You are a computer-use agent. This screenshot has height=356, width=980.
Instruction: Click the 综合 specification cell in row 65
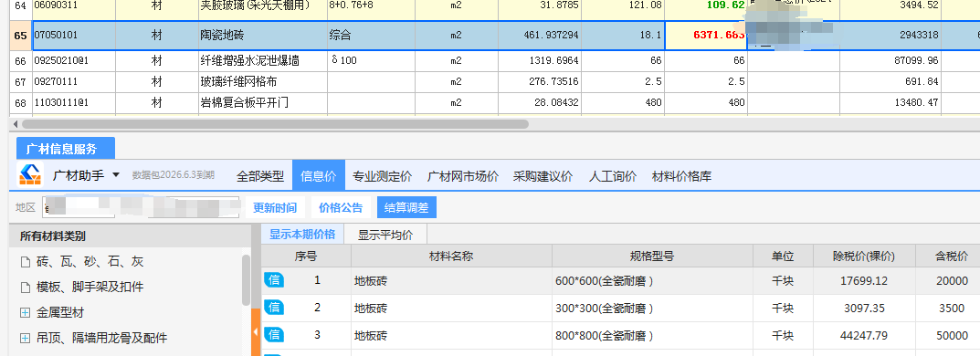[x=371, y=36]
